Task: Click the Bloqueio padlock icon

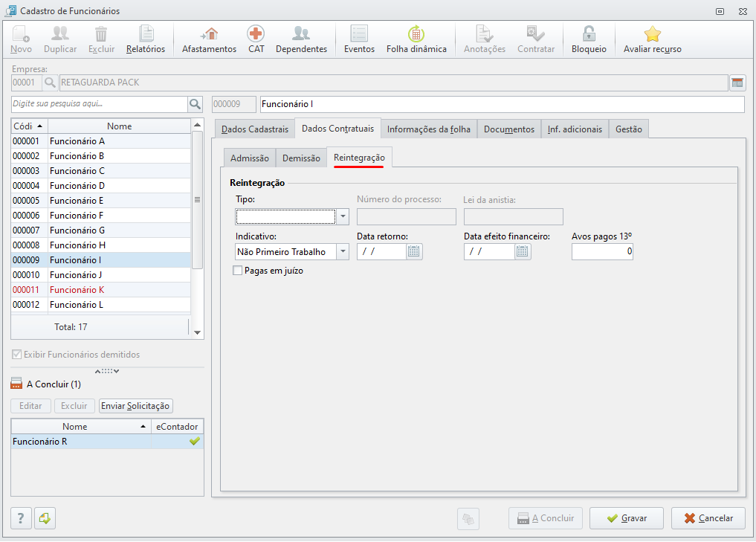Action: (x=589, y=33)
